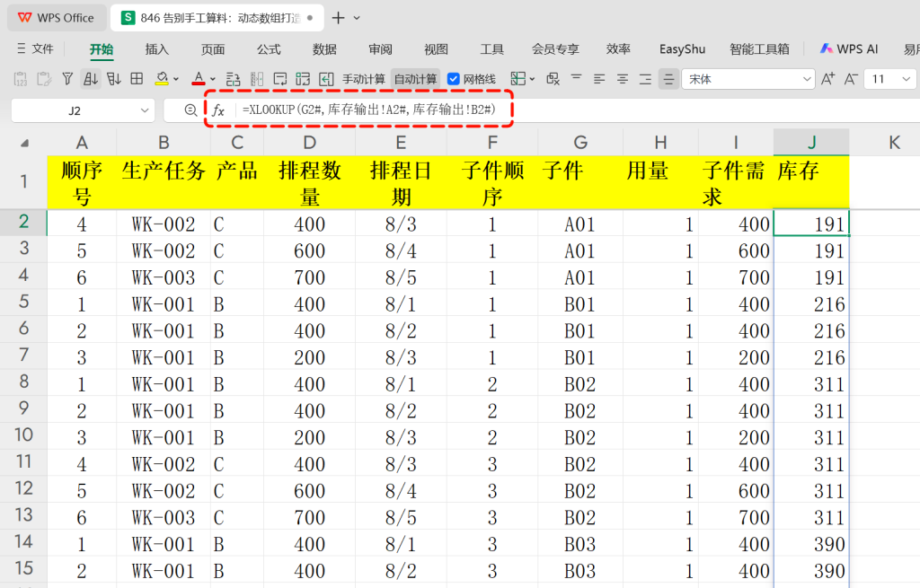The height and width of the screenshot is (588, 920).
Task: Decrease font size with A- icon
Action: [851, 79]
